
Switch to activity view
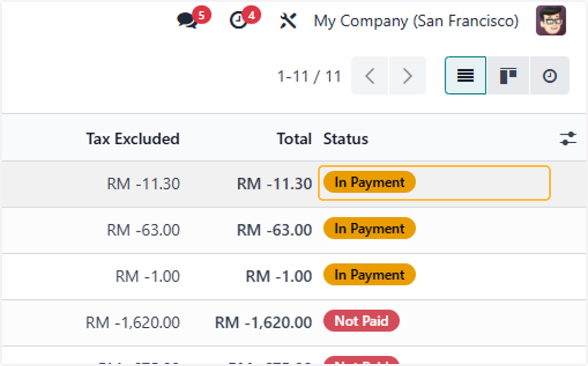point(550,76)
